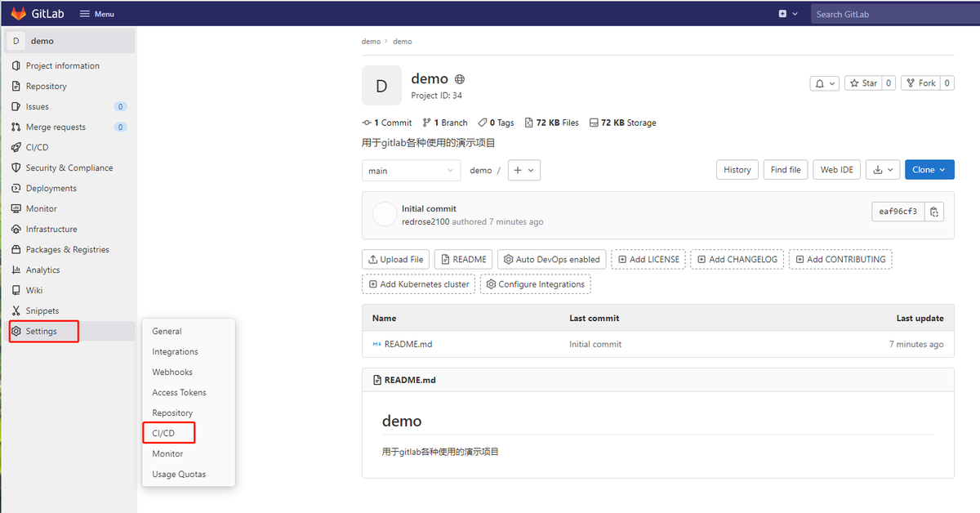The width and height of the screenshot is (980, 513).
Task: Open the main branch selector dropdown
Action: (x=412, y=170)
